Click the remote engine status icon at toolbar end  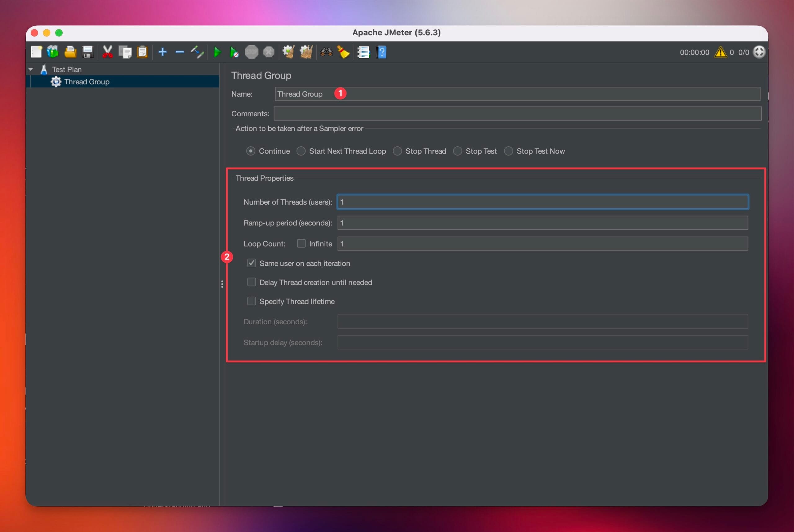pos(759,52)
